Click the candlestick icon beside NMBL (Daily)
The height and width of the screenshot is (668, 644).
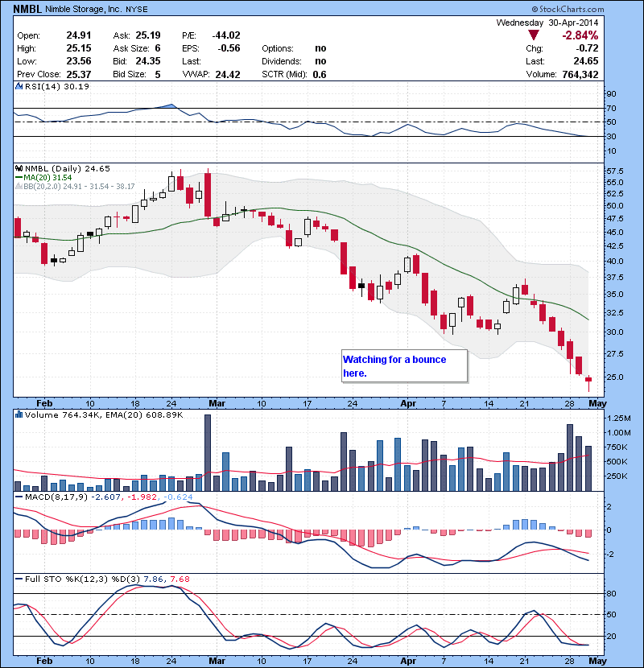pos(19,169)
